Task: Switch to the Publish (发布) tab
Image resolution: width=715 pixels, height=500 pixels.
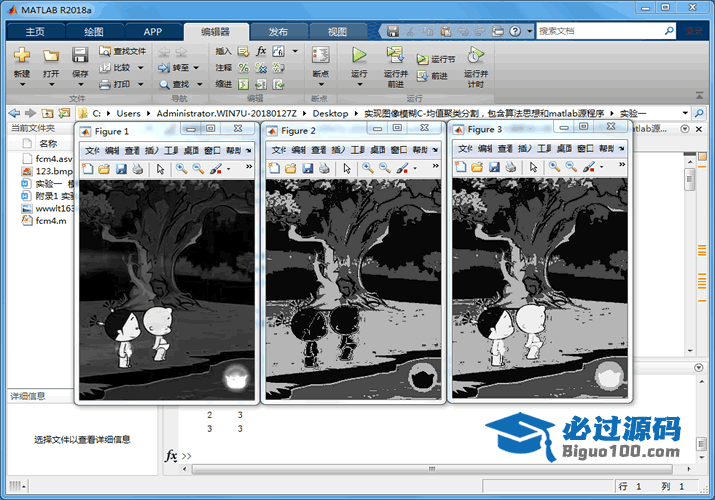Action: point(278,31)
